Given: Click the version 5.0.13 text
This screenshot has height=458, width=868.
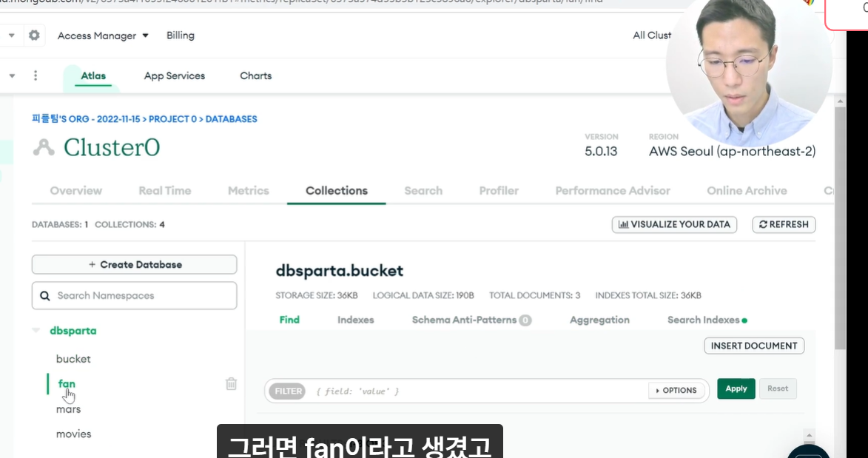Looking at the screenshot, I should [601, 151].
